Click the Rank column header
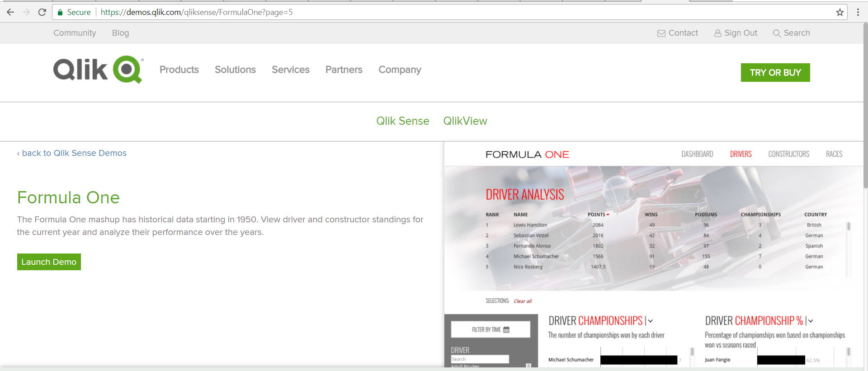Viewport: 868px width, 371px height. [492, 215]
